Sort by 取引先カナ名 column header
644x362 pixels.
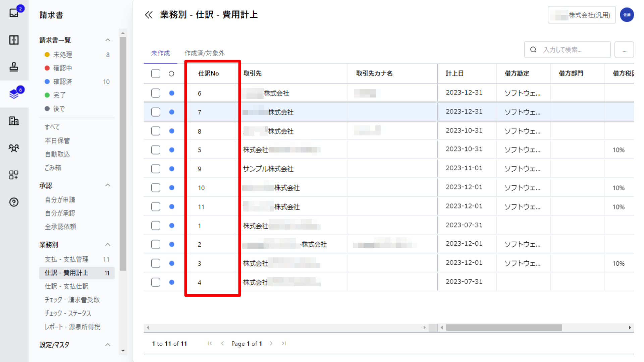pyautogui.click(x=374, y=73)
